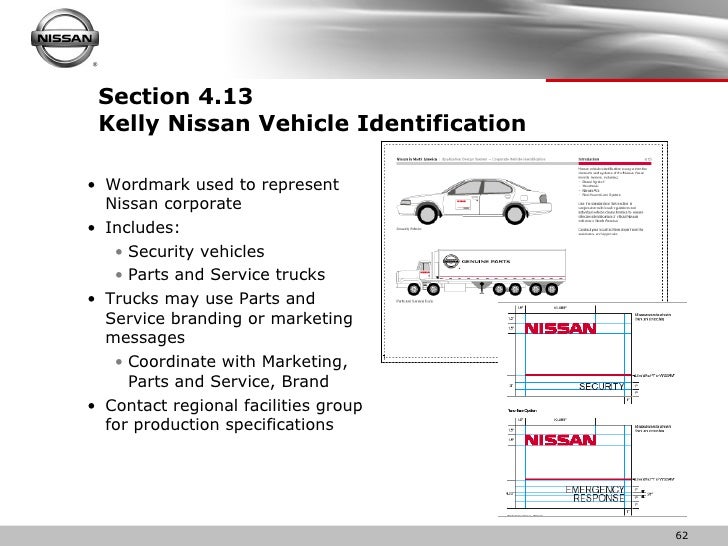Viewport: 728px width, 546px height.
Task: Click the 'SECURITY' label in the diagram
Action: click(x=601, y=386)
